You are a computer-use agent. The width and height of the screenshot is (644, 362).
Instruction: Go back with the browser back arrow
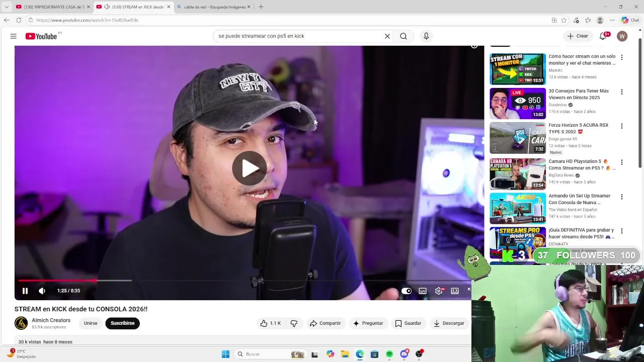pyautogui.click(x=7, y=20)
